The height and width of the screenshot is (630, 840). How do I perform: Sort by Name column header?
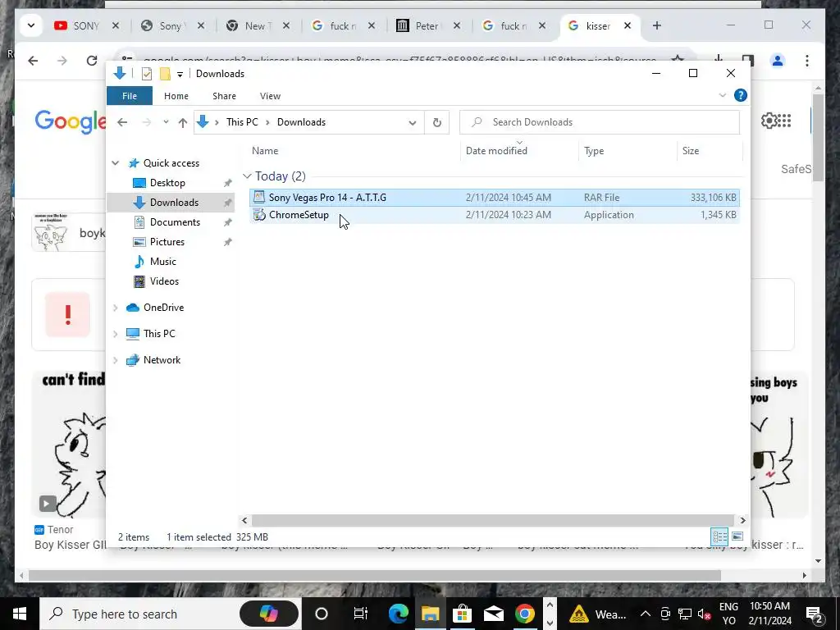pos(265,151)
